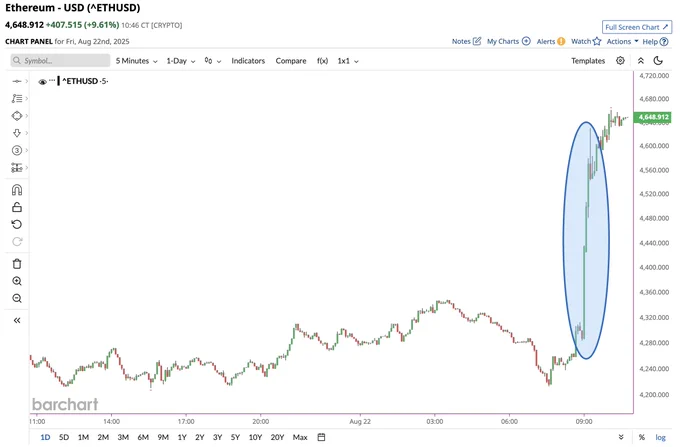Select the 3M time range

[123, 437]
